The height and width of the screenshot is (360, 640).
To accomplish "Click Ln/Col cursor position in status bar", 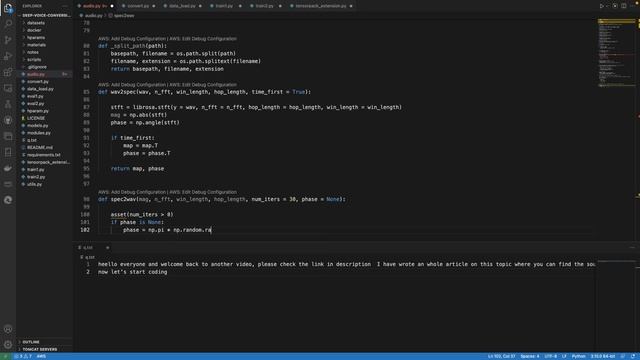I will (x=501, y=356).
